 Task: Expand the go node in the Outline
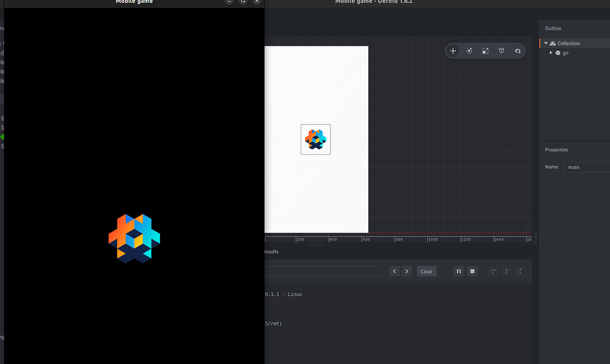pos(551,52)
